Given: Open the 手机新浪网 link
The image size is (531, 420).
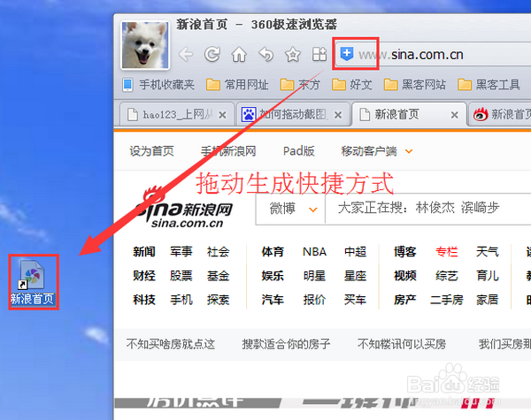Looking at the screenshot, I should click(x=228, y=151).
